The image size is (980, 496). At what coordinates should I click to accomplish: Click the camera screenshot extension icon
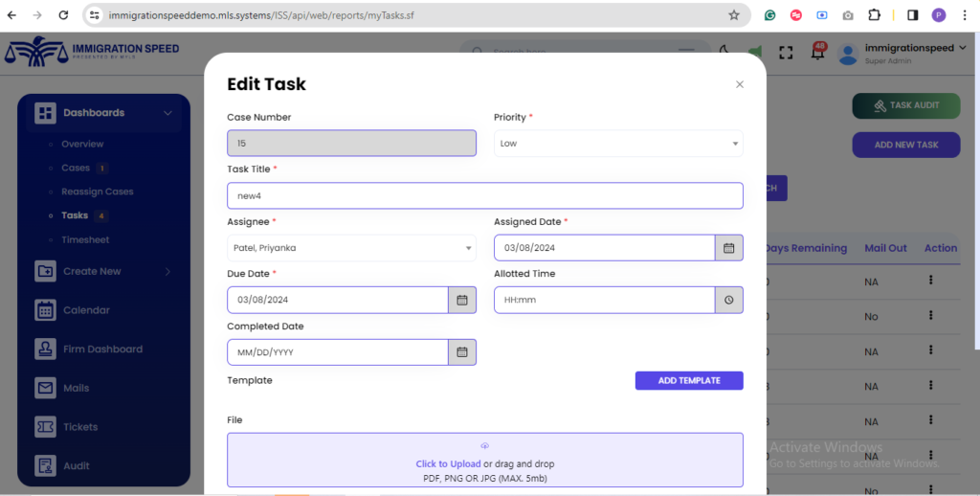click(x=848, y=15)
